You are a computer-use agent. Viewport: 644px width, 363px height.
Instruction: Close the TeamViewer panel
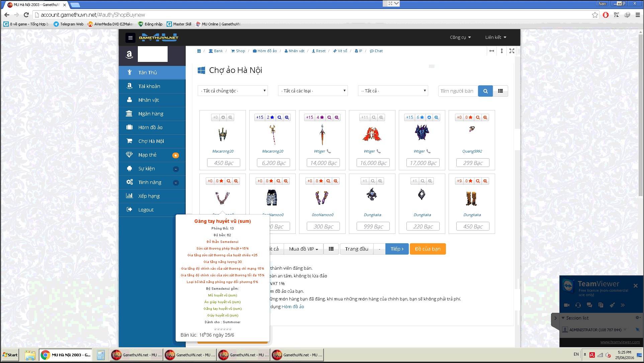635,286
